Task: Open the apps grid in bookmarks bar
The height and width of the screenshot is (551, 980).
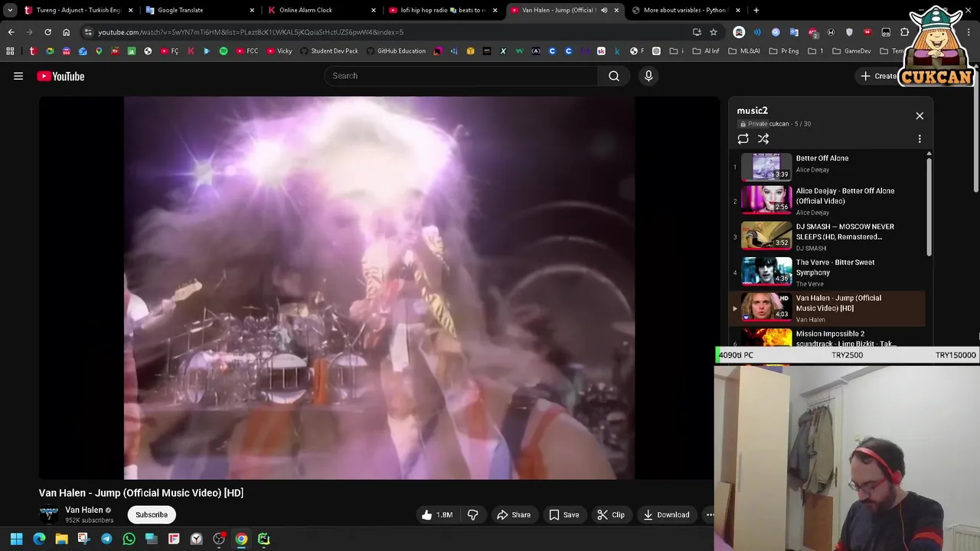Action: pyautogui.click(x=10, y=51)
